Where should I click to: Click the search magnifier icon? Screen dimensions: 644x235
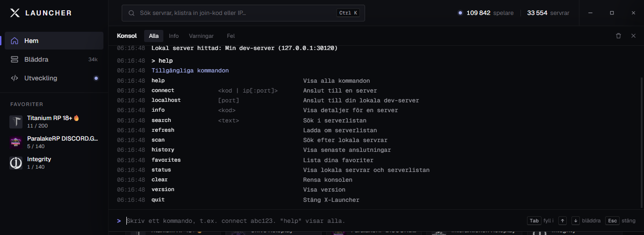pos(132,13)
